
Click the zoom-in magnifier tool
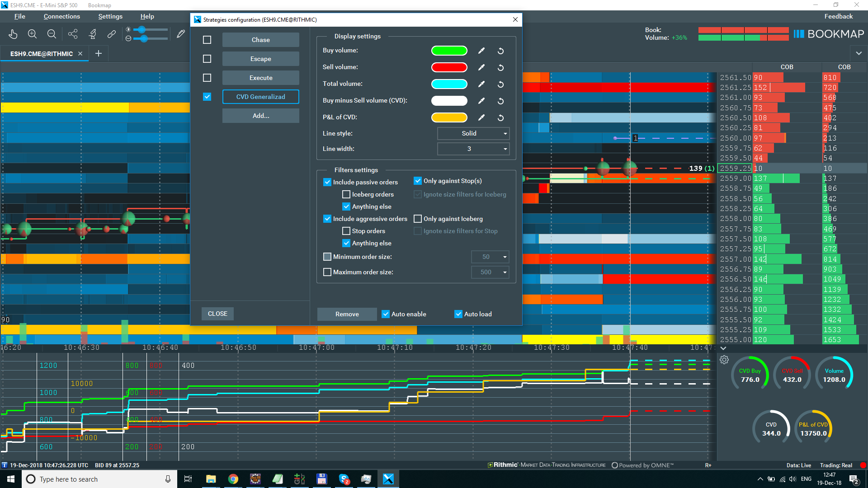click(x=32, y=34)
